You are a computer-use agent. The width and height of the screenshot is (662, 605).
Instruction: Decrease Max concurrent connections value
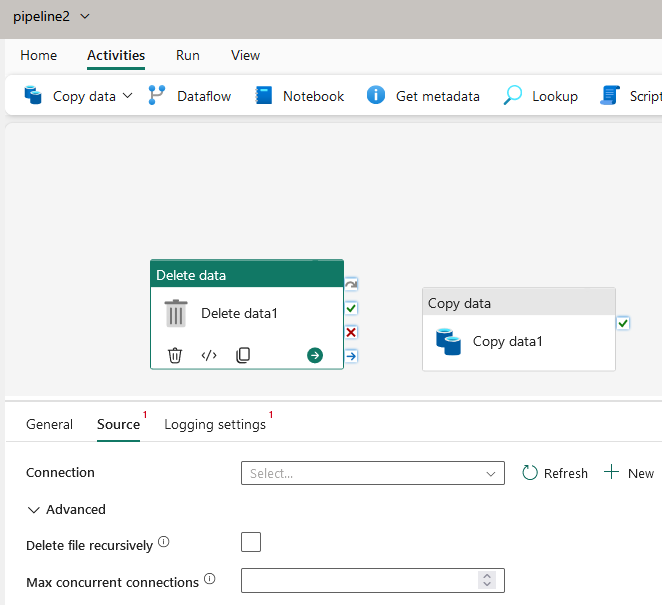(487, 584)
